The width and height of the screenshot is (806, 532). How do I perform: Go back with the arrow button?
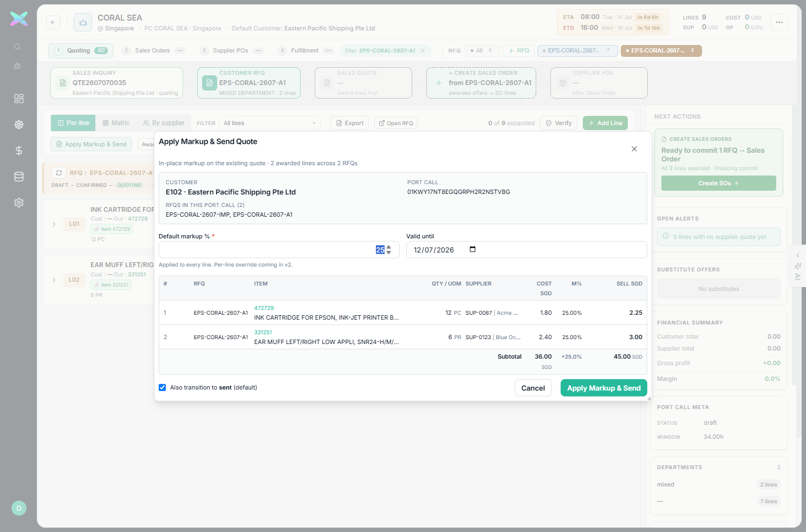coord(53,22)
